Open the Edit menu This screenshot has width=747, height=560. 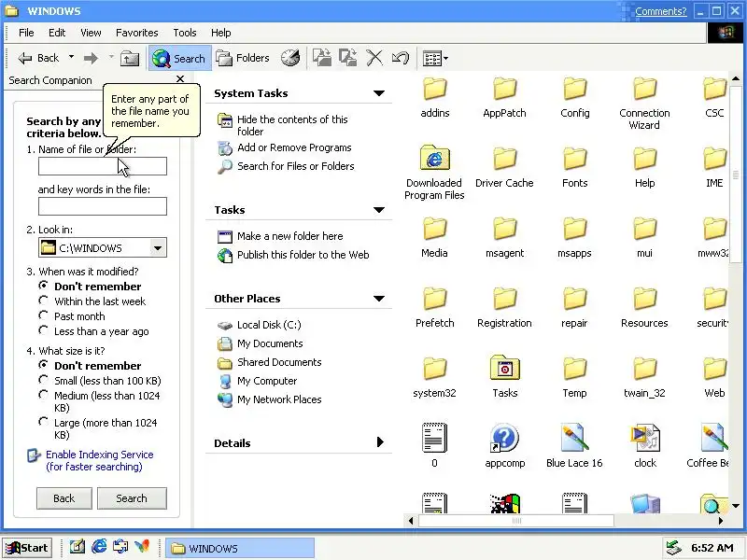(x=57, y=33)
